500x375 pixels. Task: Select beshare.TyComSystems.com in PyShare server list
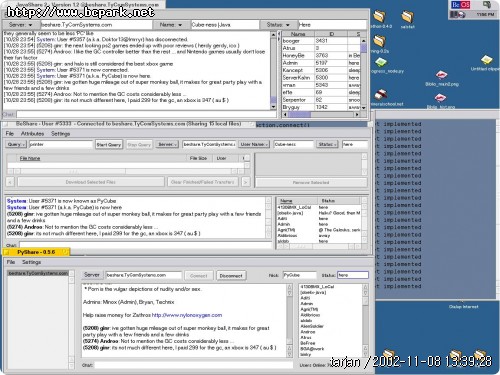[38, 273]
